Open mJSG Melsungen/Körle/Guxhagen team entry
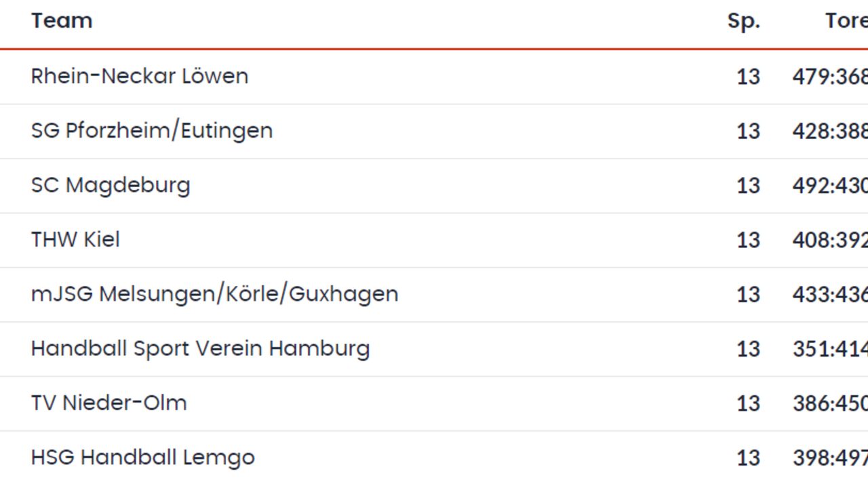 tap(215, 294)
